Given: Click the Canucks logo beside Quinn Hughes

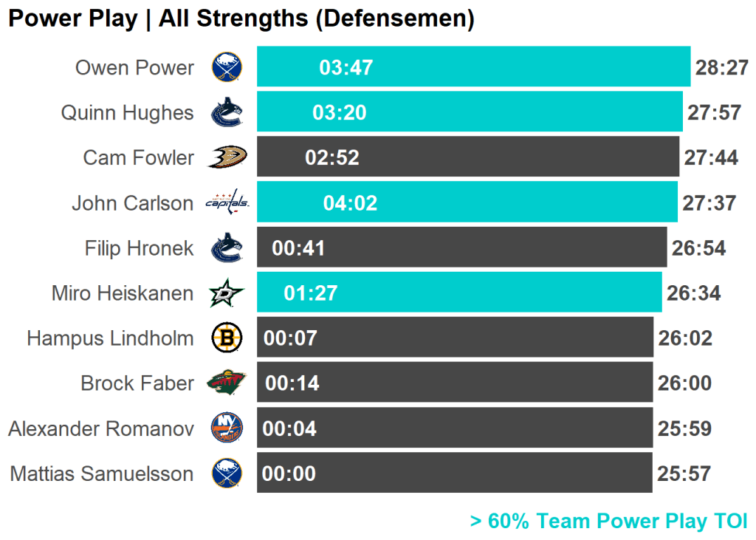Looking at the screenshot, I should [227, 112].
